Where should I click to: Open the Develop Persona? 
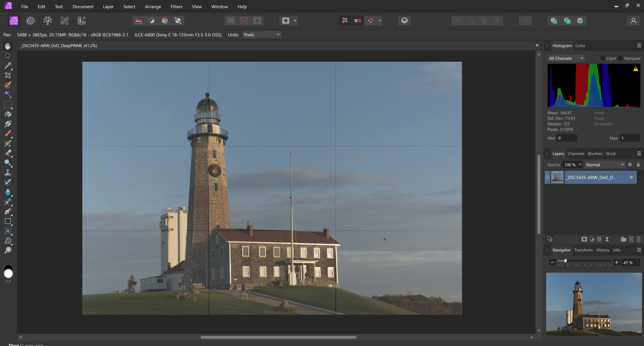click(x=48, y=21)
